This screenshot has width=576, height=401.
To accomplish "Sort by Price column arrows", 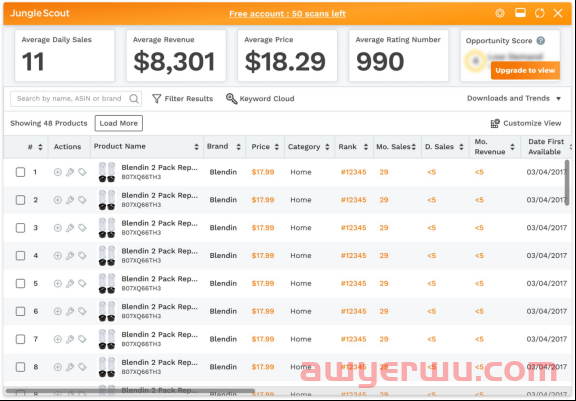I will (x=277, y=147).
